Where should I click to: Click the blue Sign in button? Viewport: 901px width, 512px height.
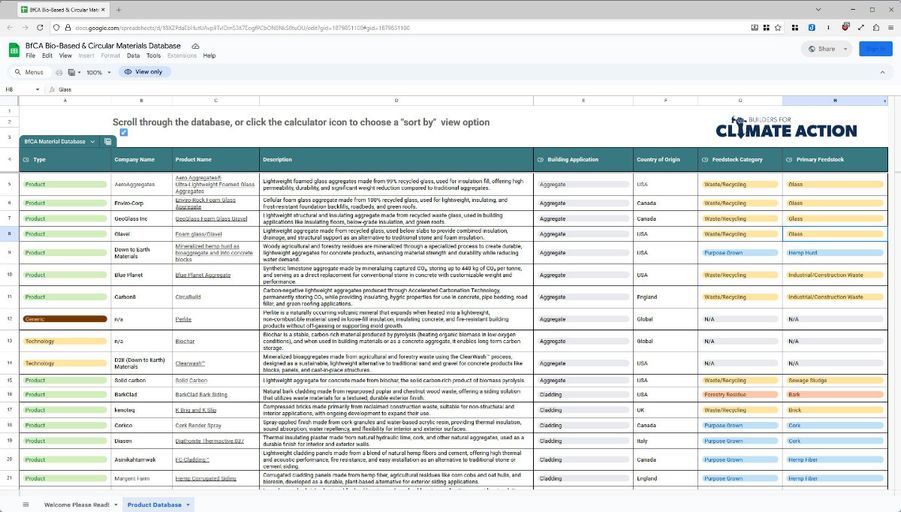click(x=875, y=48)
